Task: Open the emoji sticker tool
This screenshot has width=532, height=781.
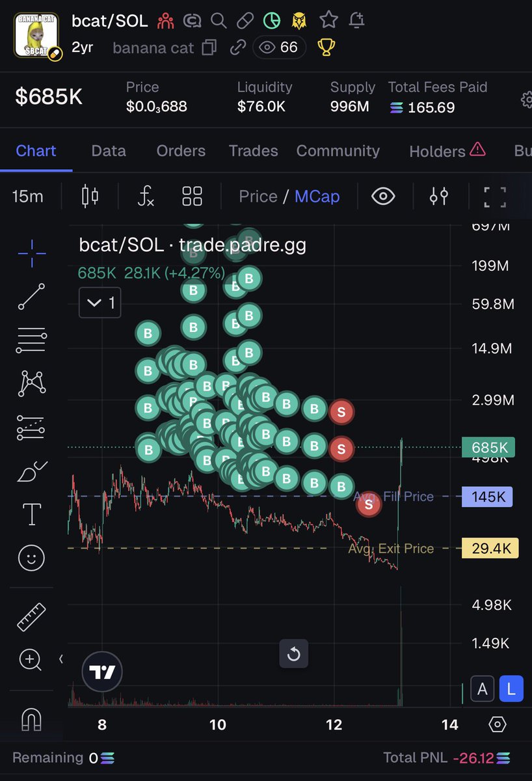Action: (31, 557)
